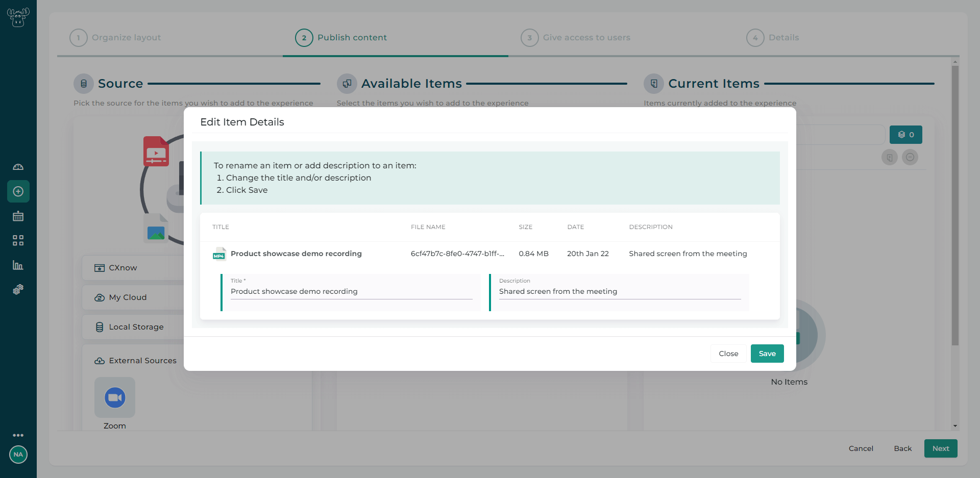Click the Current Items header icon
980x478 pixels.
pyautogui.click(x=654, y=84)
